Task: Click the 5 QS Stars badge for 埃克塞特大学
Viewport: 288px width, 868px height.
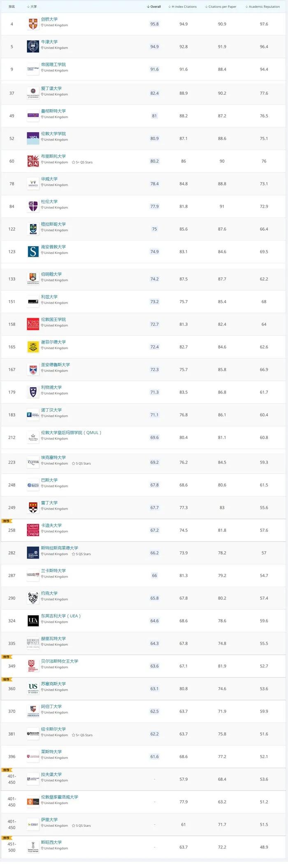Action: tap(81, 463)
